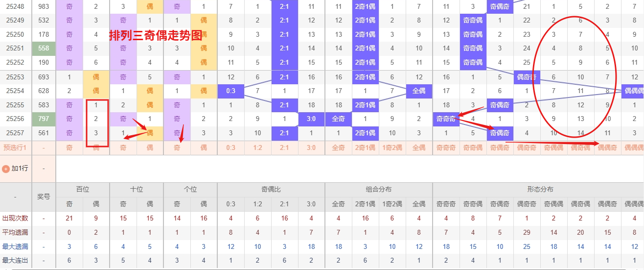Click the 形态分布 column group header
Screen dimensions: 644x270
540,190
